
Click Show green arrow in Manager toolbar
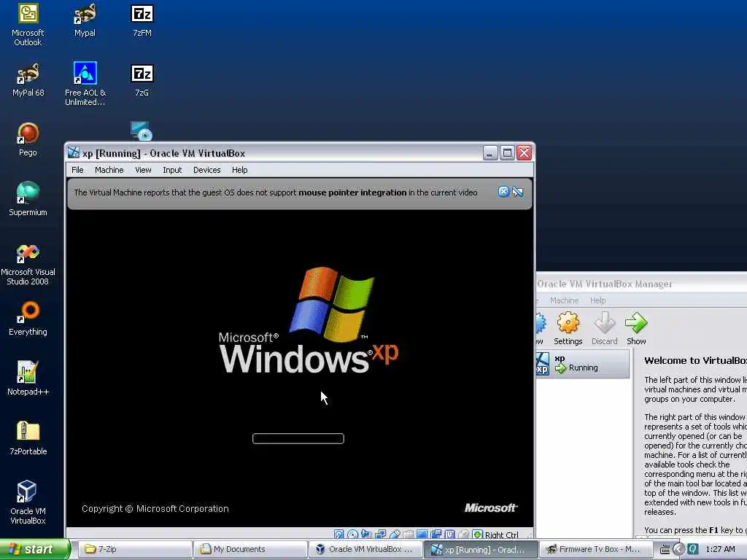click(x=636, y=328)
